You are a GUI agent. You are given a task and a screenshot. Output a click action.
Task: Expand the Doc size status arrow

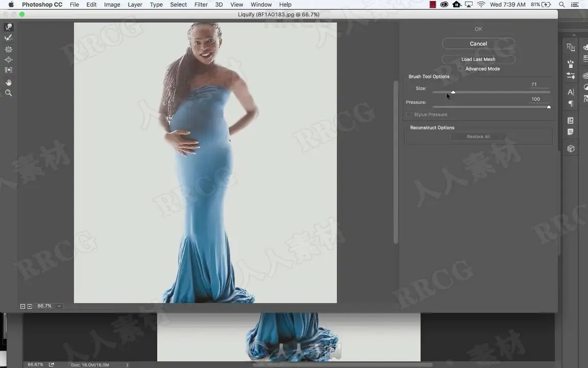coord(127,364)
